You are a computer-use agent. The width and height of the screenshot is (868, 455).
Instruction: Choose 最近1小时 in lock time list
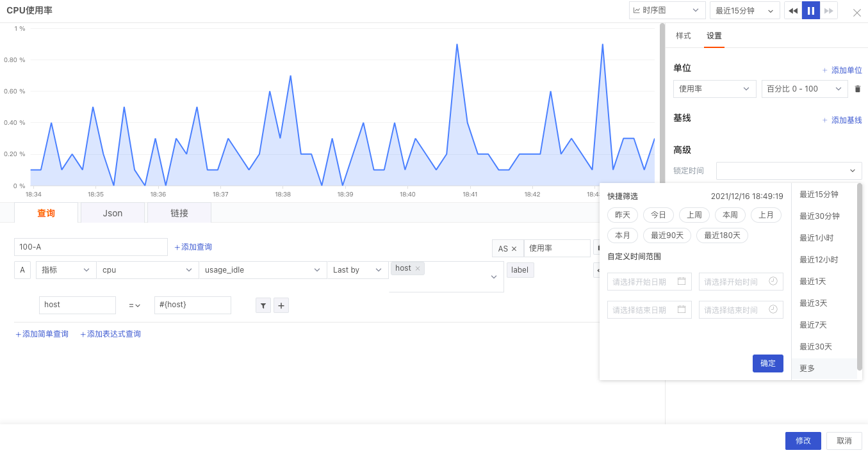(x=824, y=238)
